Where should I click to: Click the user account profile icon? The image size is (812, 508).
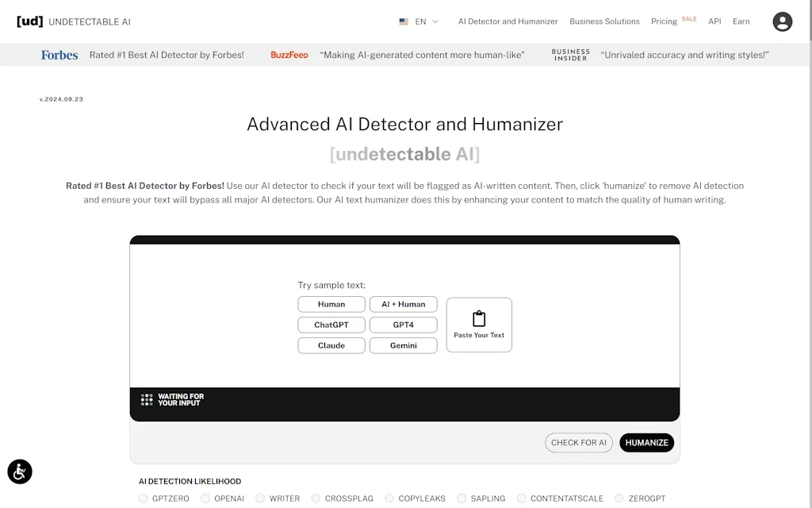(782, 21)
